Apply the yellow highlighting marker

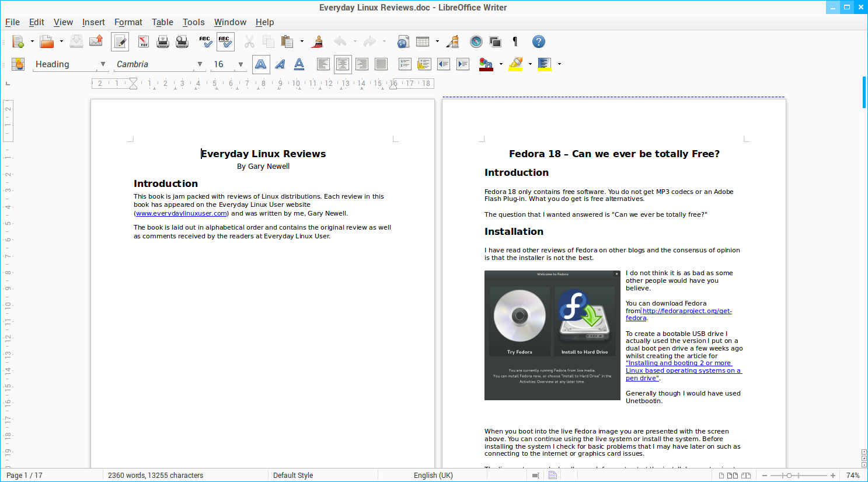pos(516,64)
